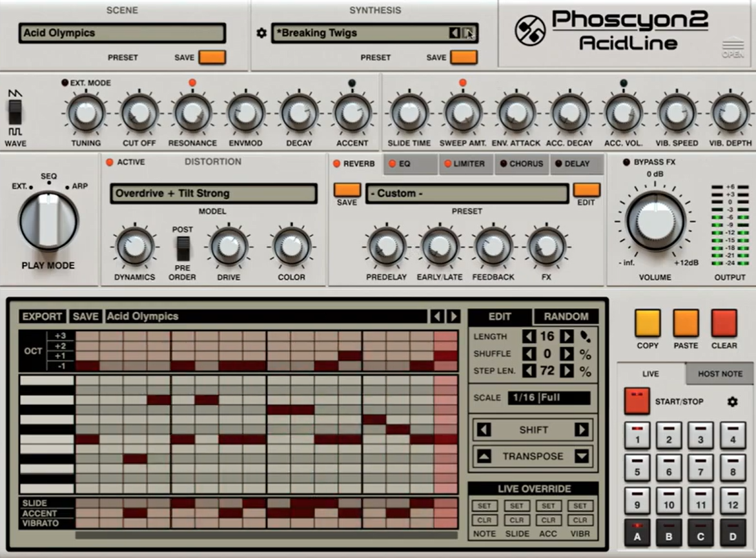756x558 pixels.
Task: Switch to the LIMITER effect tab
Action: pyautogui.click(x=465, y=164)
